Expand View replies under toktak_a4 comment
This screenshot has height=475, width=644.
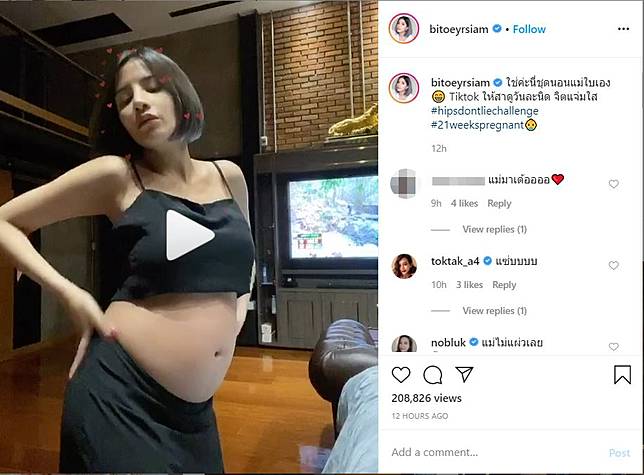(x=494, y=310)
